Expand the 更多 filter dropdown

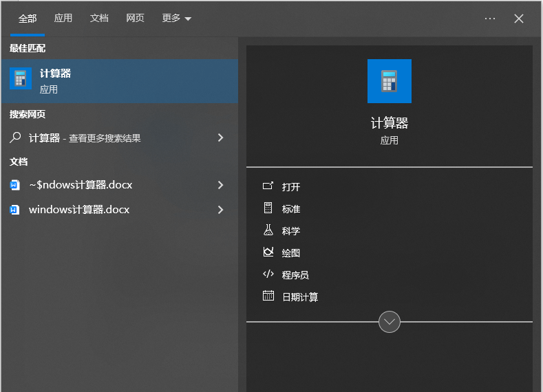pos(176,19)
